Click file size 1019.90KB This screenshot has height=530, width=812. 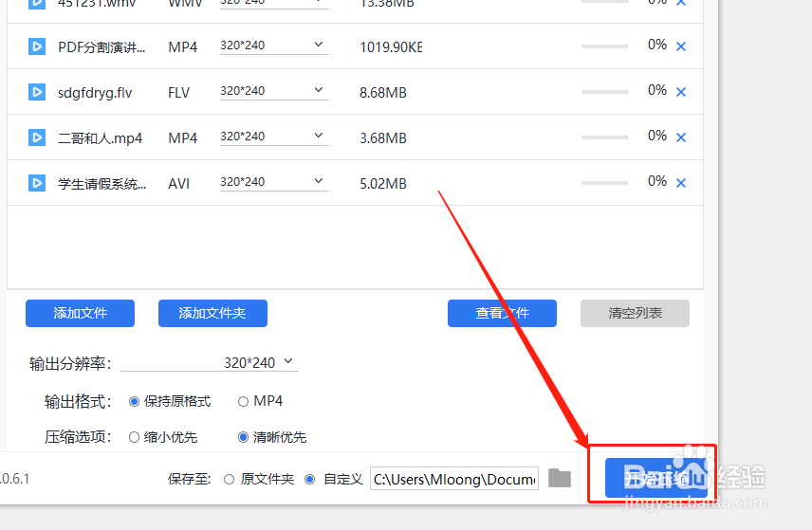392,47
